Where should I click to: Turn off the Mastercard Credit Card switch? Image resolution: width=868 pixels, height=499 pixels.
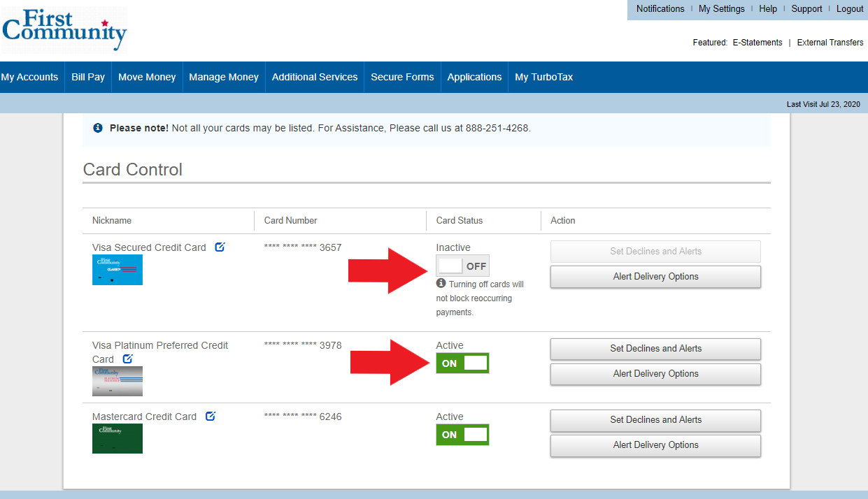(462, 435)
